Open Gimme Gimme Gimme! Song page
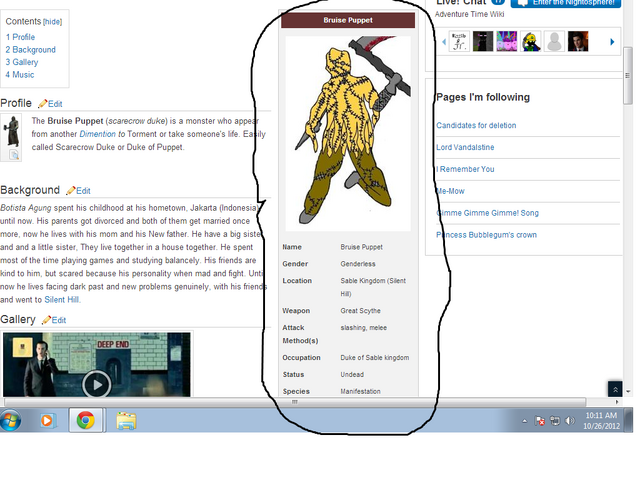Viewport: 640px width, 480px height. point(487,213)
